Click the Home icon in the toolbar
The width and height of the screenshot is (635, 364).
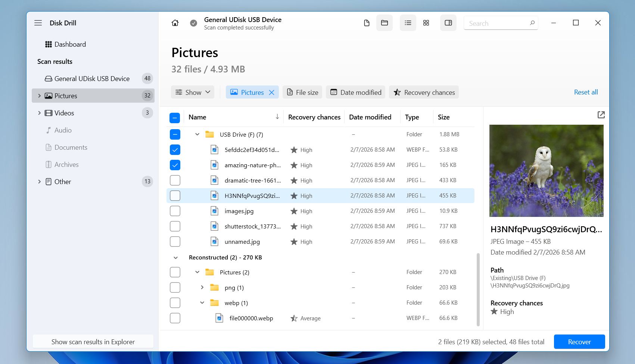click(175, 22)
